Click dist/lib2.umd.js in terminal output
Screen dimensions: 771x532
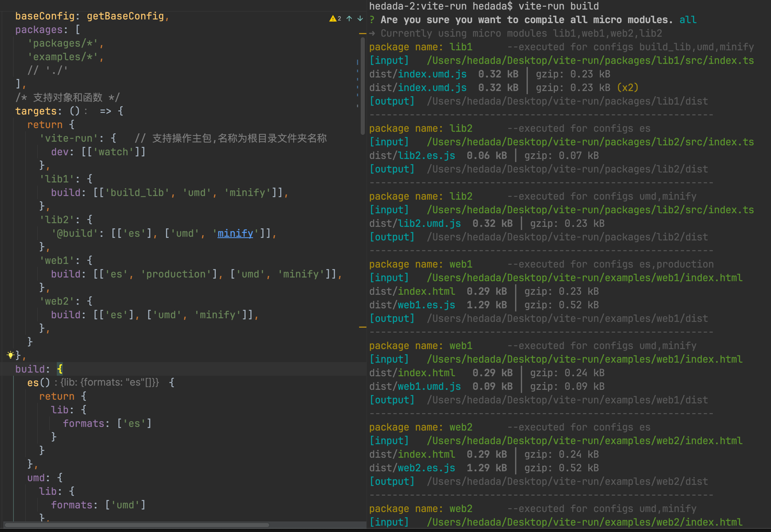415,224
